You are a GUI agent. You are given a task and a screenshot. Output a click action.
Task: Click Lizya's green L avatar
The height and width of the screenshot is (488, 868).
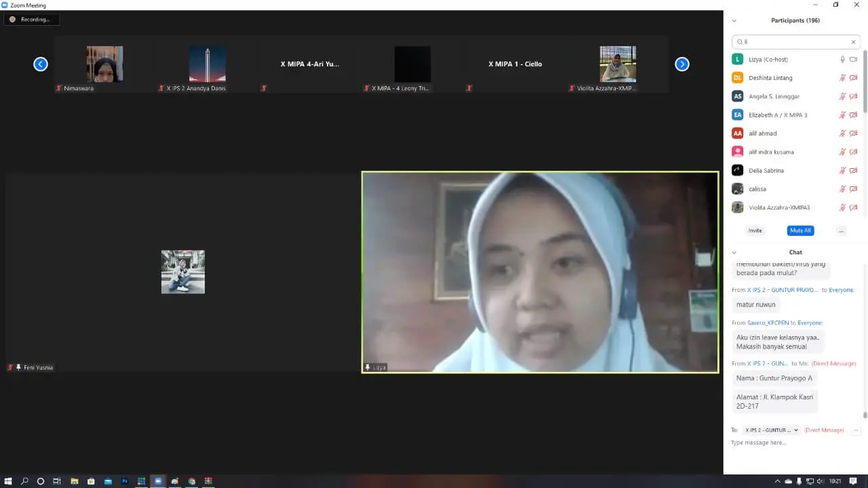click(x=738, y=60)
